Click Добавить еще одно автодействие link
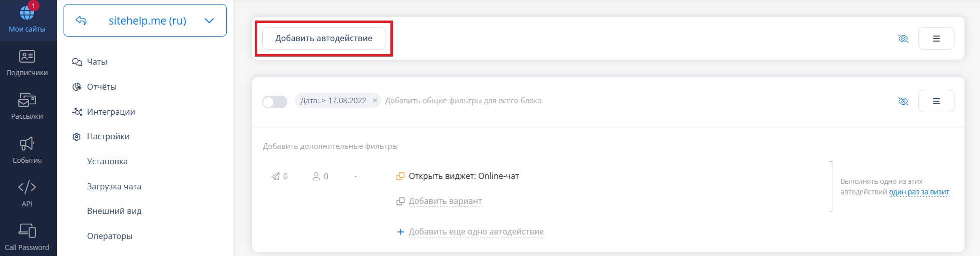980x256 pixels. [475, 232]
